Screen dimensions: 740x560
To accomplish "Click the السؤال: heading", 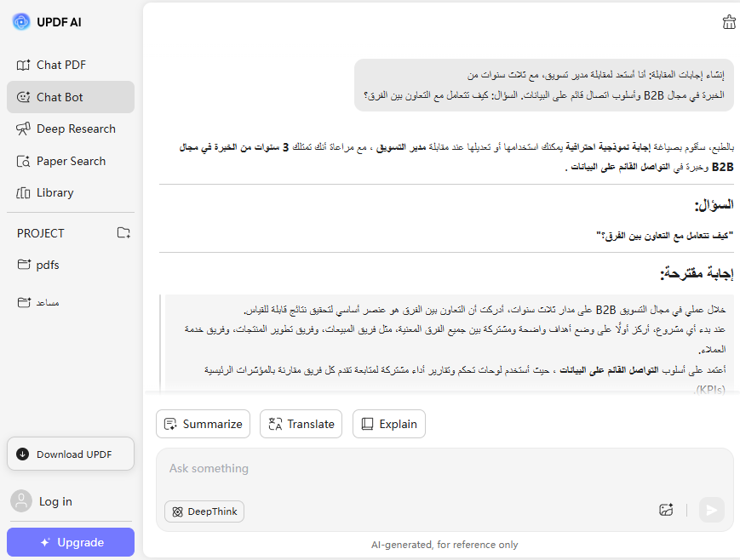I will [714, 205].
